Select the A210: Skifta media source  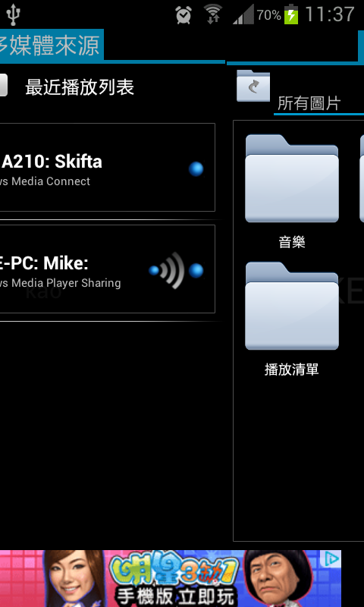107,167
